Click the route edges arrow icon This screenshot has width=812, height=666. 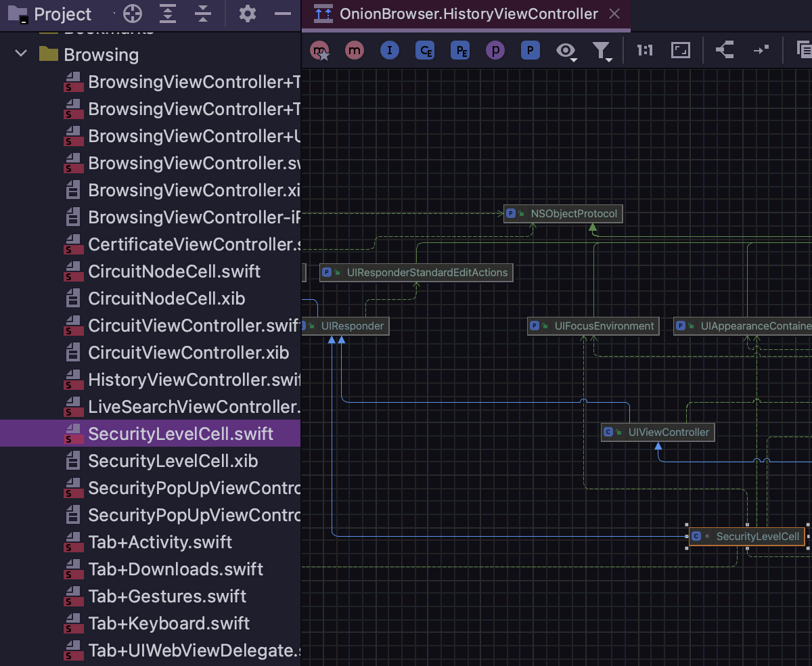761,50
